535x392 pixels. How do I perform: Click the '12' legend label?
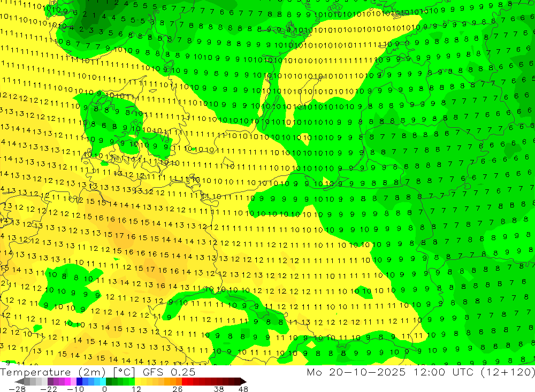point(136,389)
